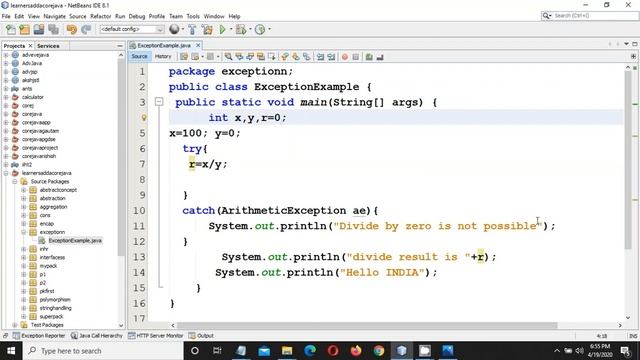Click the Open Project toolbar icon
This screenshot has width=640, height=360.
click(x=39, y=29)
